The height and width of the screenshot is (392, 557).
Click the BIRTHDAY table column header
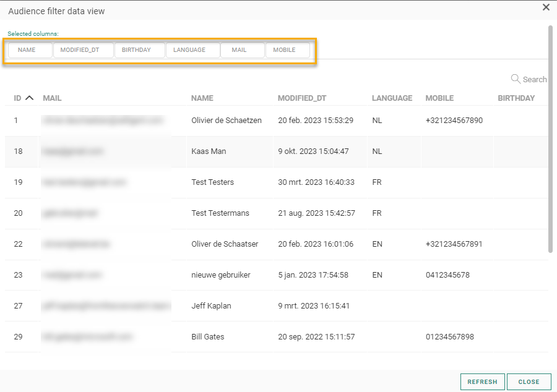tap(516, 98)
